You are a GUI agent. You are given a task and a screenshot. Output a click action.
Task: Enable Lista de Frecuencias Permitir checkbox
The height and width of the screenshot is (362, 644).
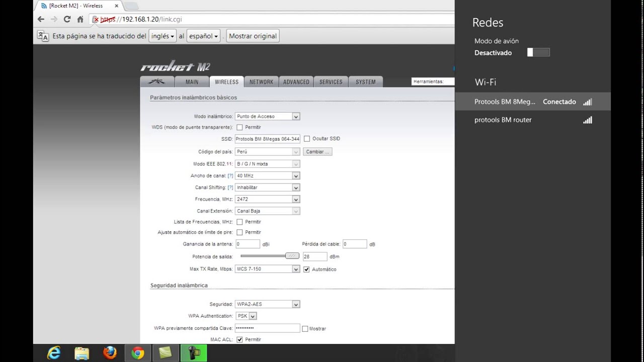239,222
